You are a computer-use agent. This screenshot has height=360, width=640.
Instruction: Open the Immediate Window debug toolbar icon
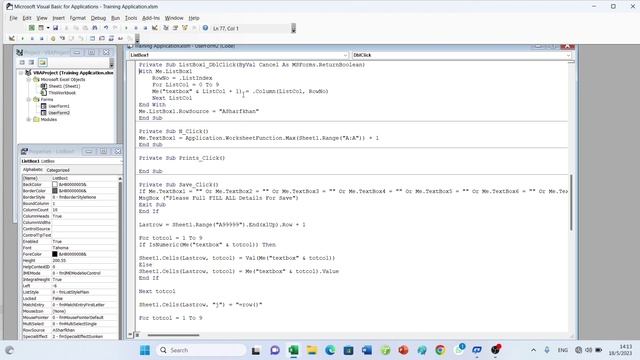point(102,38)
